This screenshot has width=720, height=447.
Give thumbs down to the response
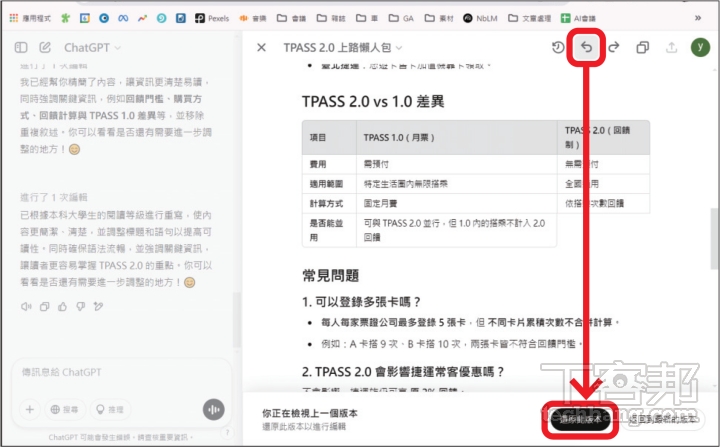pos(81,306)
